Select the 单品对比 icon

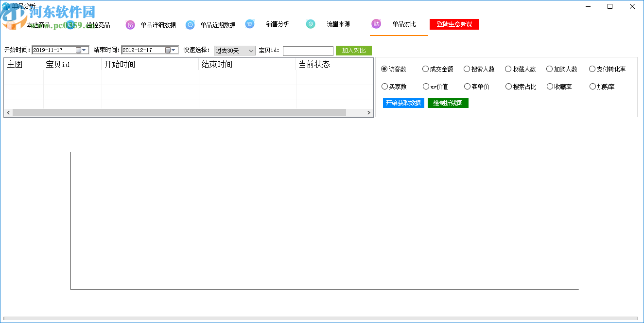click(376, 23)
